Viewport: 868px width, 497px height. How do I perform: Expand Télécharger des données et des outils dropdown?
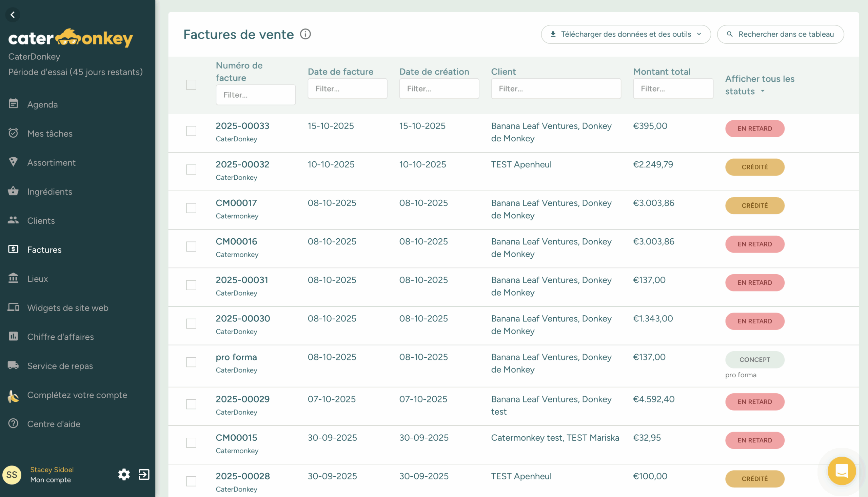coord(626,34)
